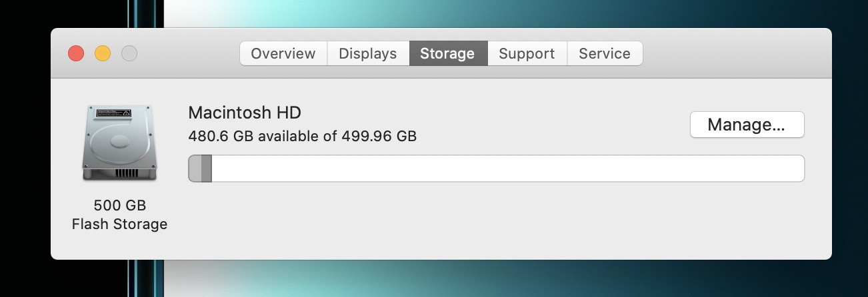Click the disabled gray zoom button
The width and height of the screenshot is (868, 297).
coord(129,53)
